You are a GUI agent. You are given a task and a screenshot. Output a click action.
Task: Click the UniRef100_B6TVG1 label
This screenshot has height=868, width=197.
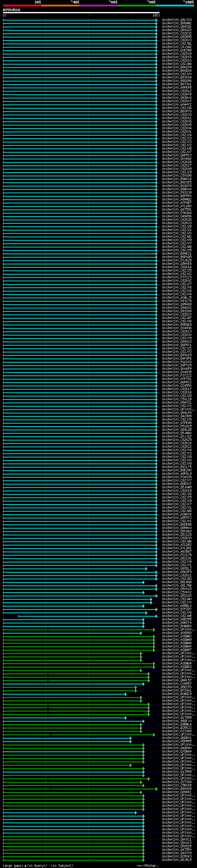point(177,84)
